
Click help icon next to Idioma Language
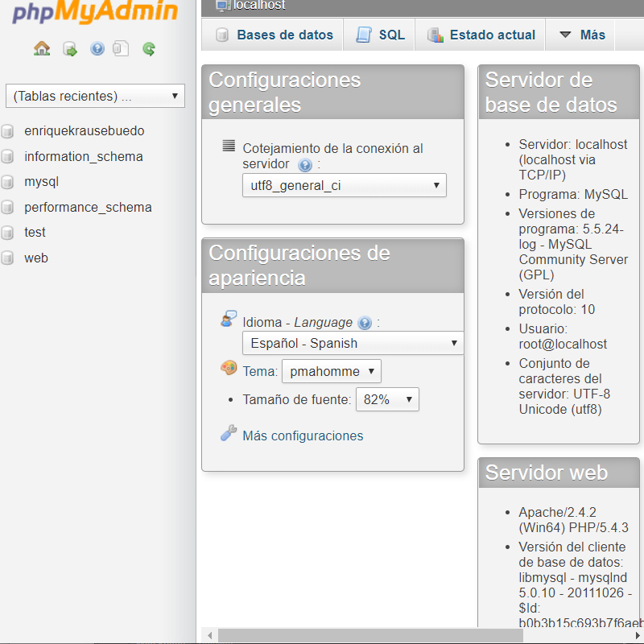365,323
